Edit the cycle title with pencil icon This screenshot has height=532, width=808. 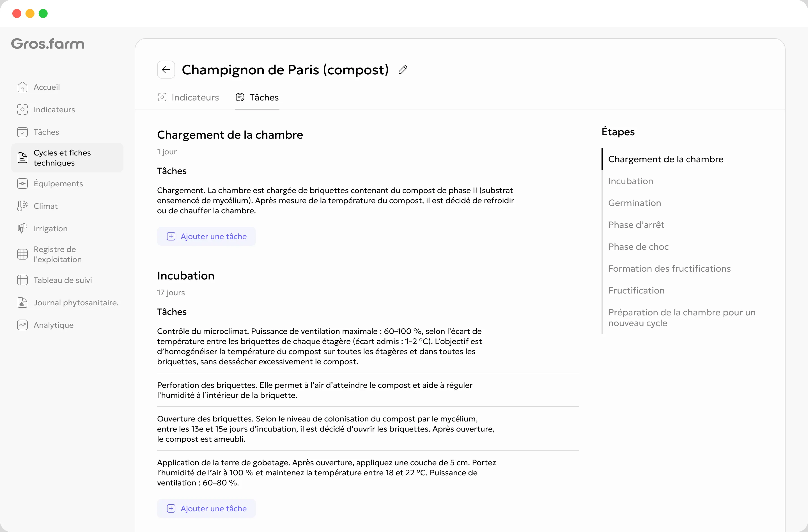pos(403,70)
